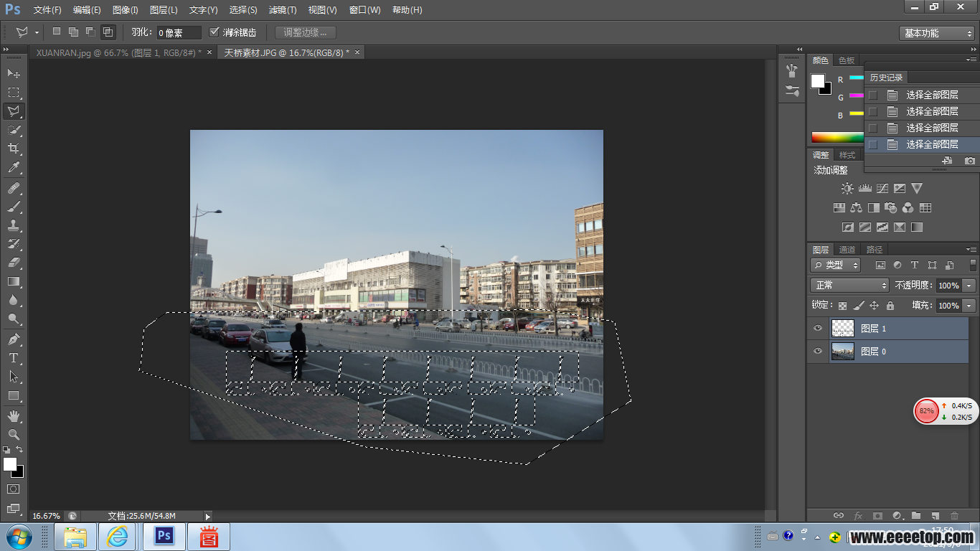Viewport: 980px width, 551px height.
Task: Select the Rectangle shape tool
Action: pyautogui.click(x=14, y=395)
